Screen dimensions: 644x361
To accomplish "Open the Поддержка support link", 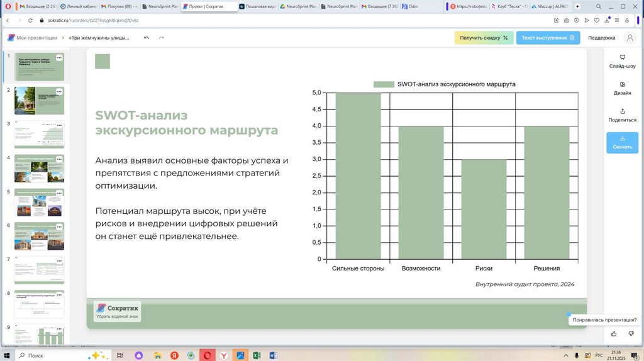I will [x=601, y=38].
